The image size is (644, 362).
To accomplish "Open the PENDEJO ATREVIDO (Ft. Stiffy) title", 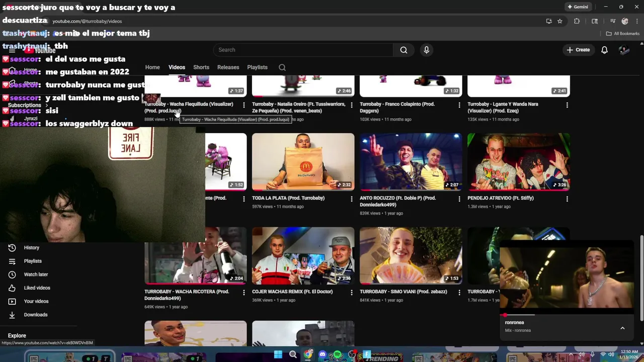I will tap(501, 198).
